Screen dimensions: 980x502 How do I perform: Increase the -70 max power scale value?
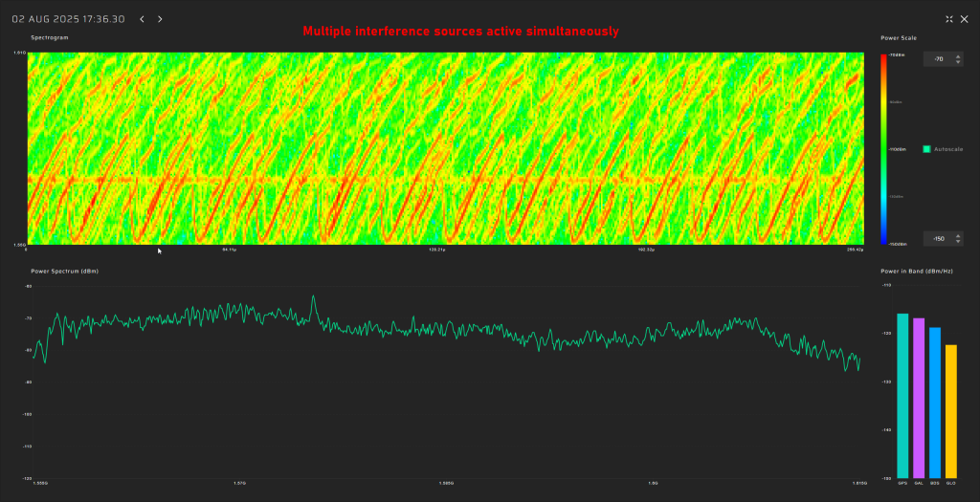tap(959, 56)
